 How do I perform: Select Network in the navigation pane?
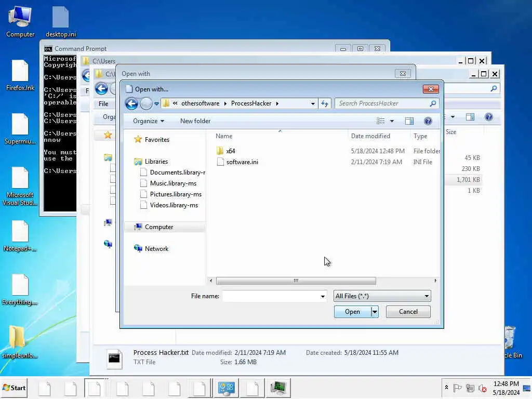tap(156, 249)
